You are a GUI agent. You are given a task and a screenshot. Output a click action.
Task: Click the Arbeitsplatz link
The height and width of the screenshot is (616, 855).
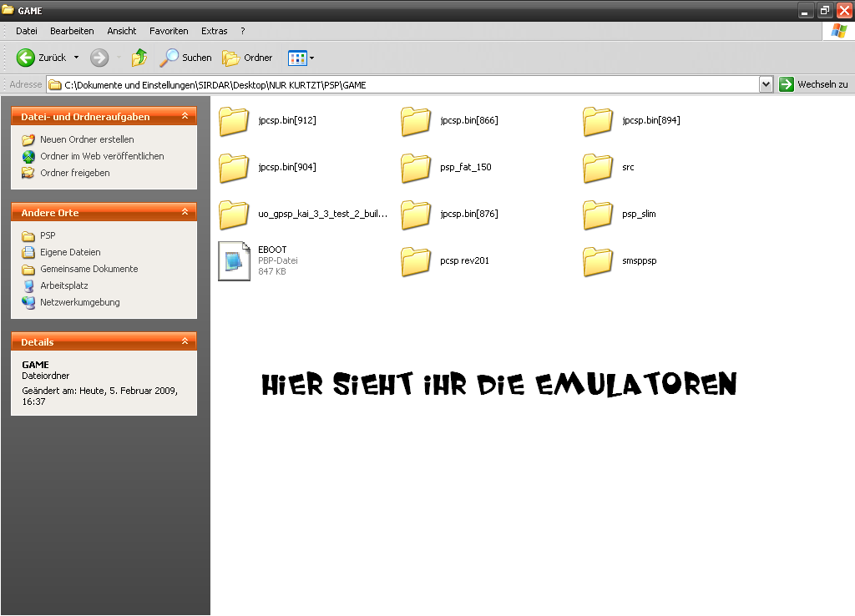pyautogui.click(x=63, y=285)
